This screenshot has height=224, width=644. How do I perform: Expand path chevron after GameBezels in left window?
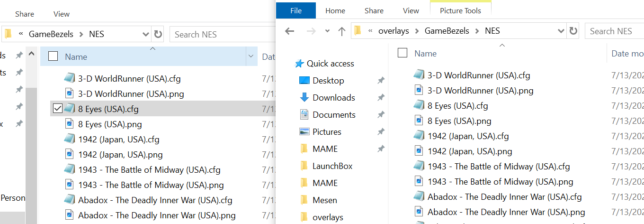[x=80, y=34]
